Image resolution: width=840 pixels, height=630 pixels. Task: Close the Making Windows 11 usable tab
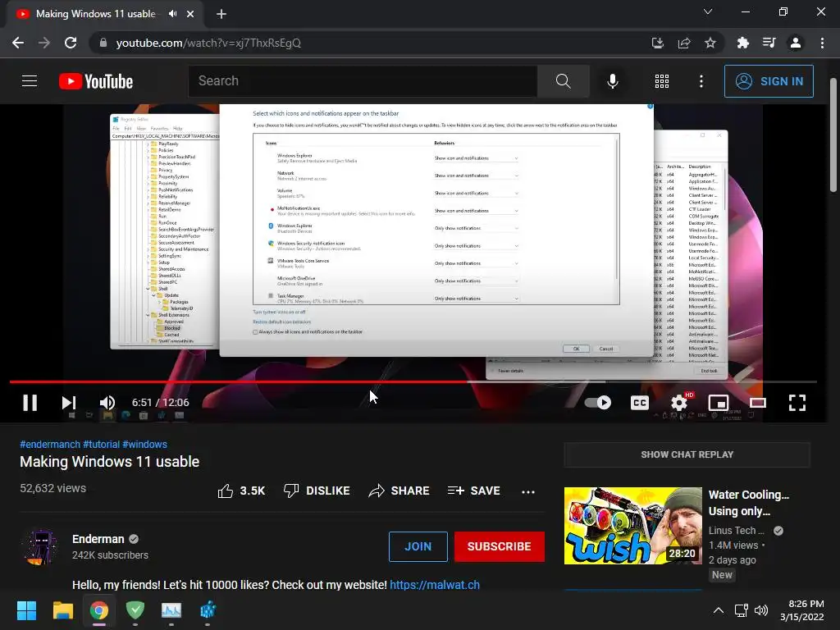pyautogui.click(x=190, y=14)
